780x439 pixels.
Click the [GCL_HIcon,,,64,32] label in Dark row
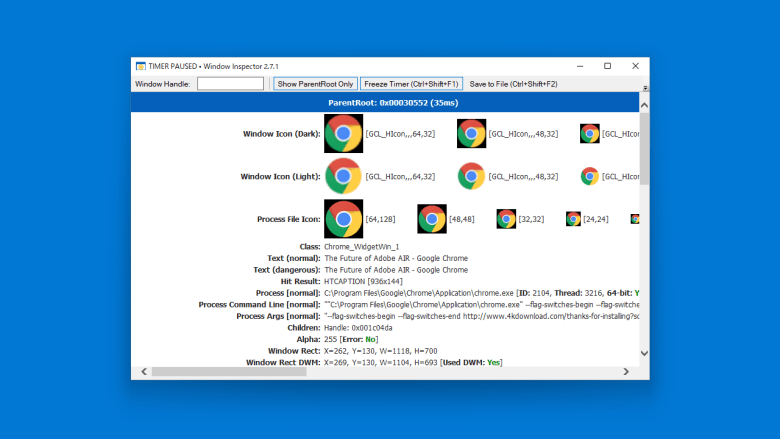pos(400,134)
